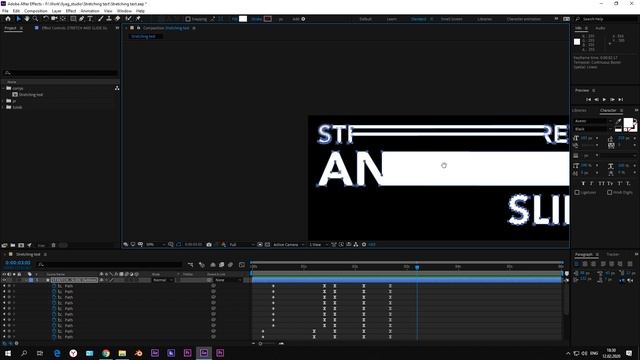Image resolution: width=640 pixels, height=360 pixels.
Task: Open the font style Black dropdown
Action: click(593, 129)
